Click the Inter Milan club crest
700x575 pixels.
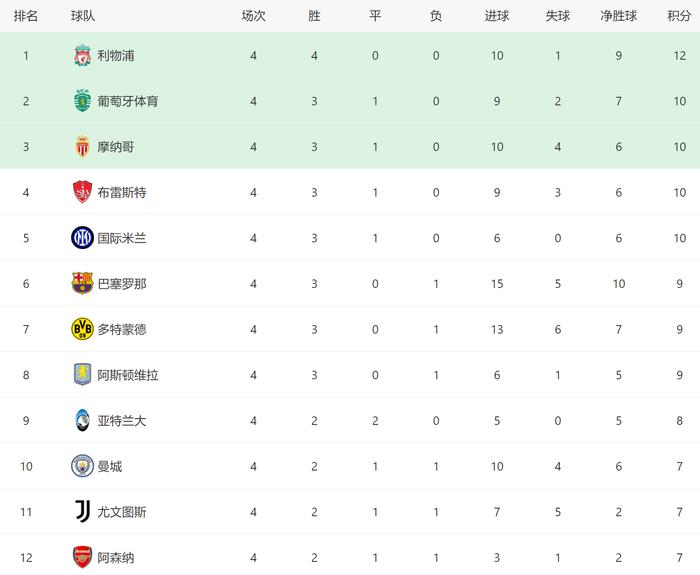[x=82, y=238]
